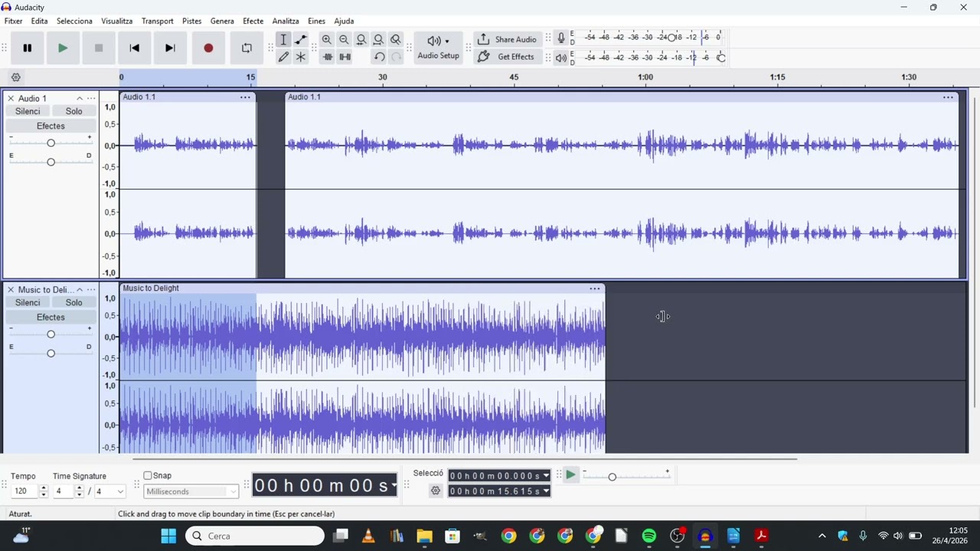Select the Selection (I-beam) tool
Viewport: 980px width, 551px height.
[283, 40]
